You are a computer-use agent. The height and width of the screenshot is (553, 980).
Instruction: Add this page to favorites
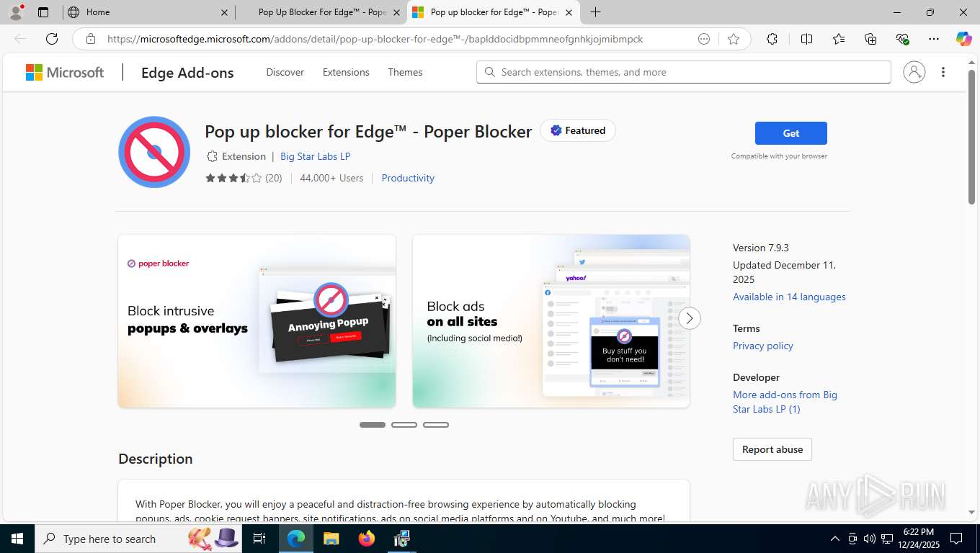734,39
